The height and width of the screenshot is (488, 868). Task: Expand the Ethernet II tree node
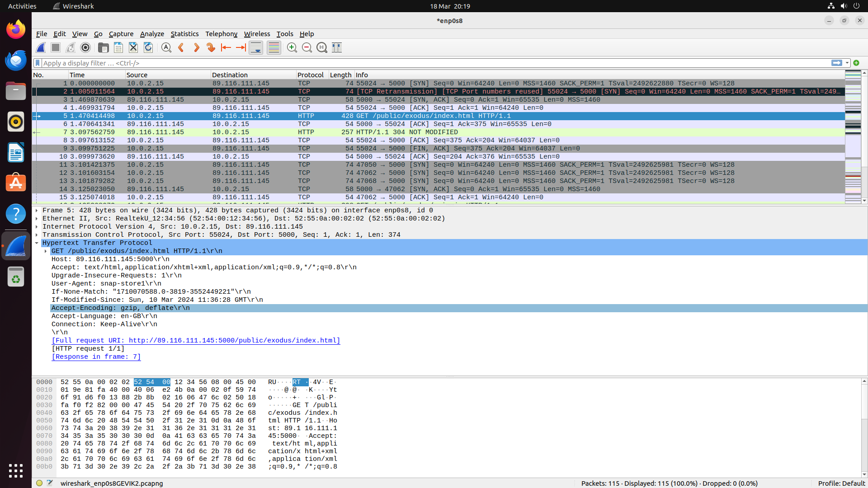(x=37, y=219)
